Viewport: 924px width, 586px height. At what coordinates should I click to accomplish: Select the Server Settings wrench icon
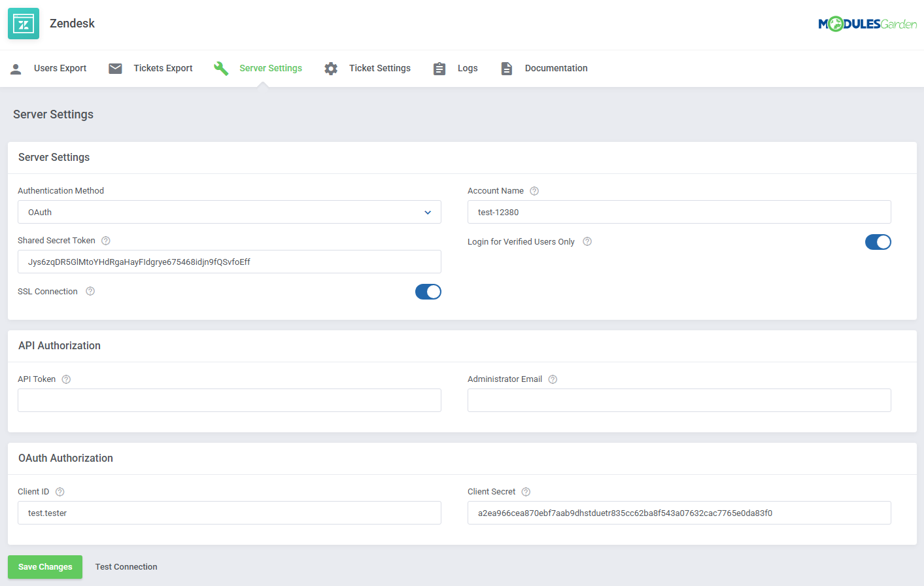(221, 67)
